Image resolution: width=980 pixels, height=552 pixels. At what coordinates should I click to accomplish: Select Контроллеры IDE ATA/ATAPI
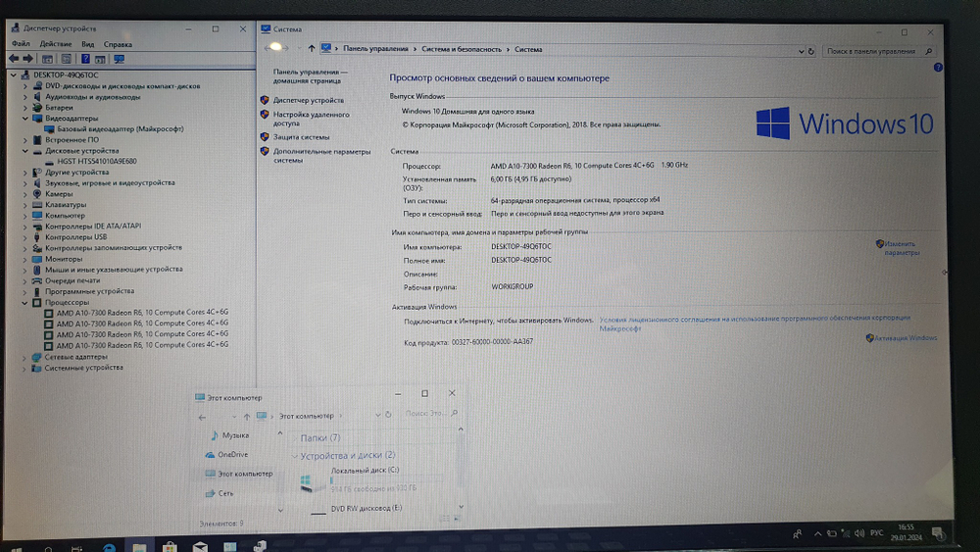(x=93, y=226)
